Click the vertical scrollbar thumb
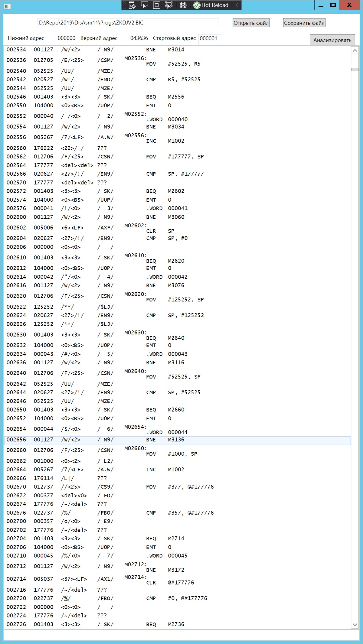 (x=355, y=70)
